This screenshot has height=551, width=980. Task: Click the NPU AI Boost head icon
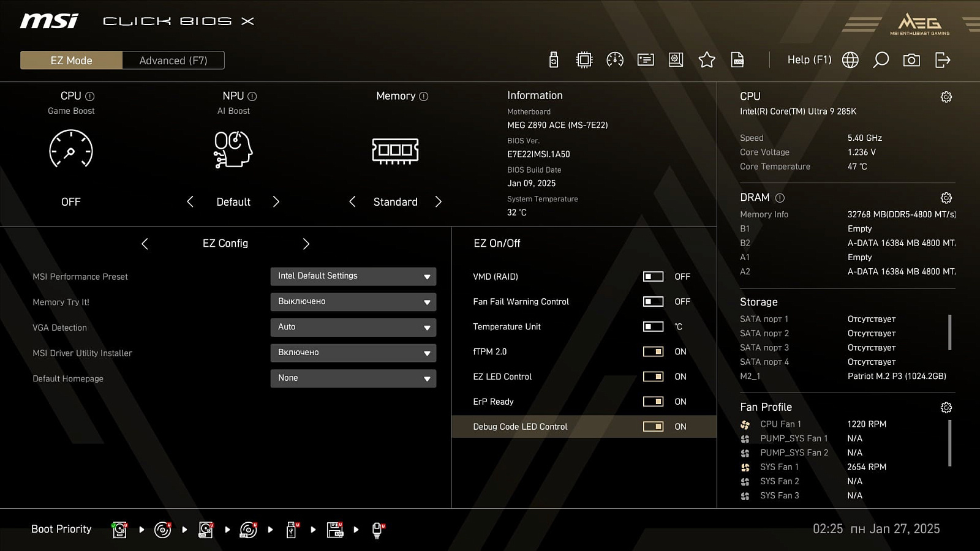(233, 149)
